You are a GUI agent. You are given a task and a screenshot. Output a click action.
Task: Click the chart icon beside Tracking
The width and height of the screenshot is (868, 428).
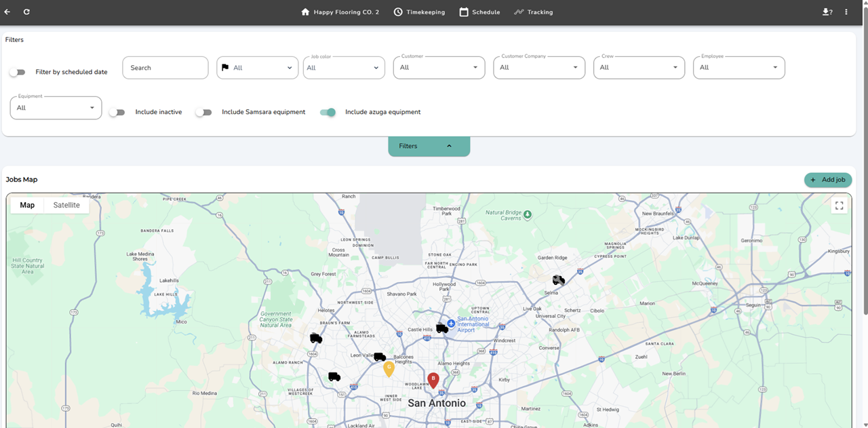pyautogui.click(x=519, y=12)
